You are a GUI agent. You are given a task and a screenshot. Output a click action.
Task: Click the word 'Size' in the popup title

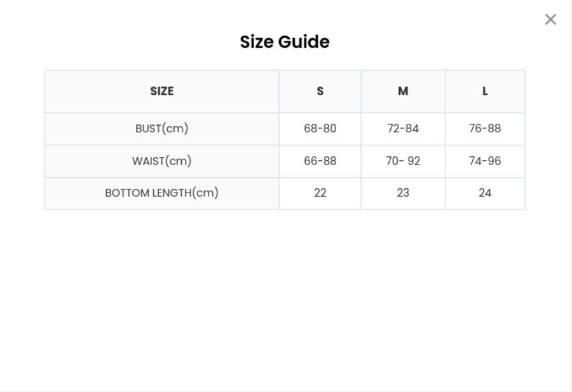[258, 42]
